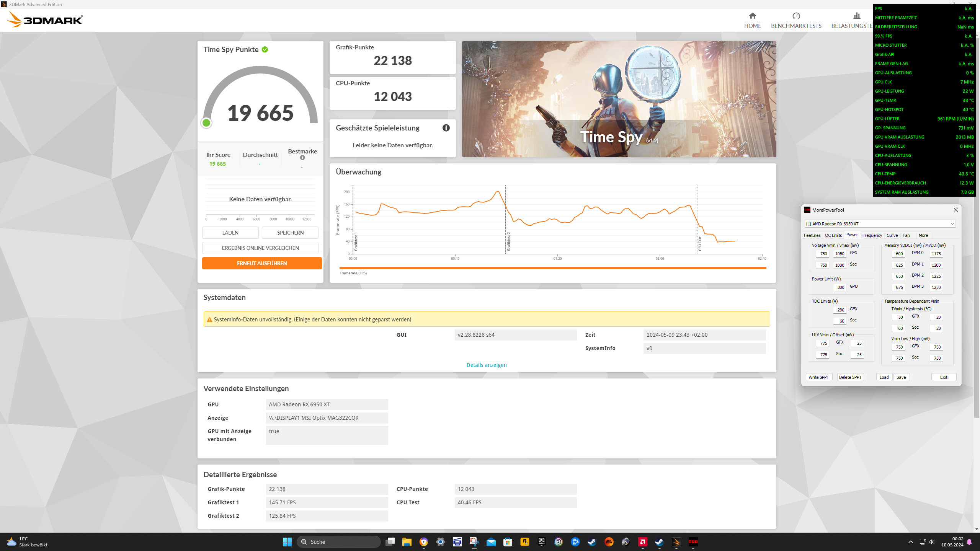The image size is (980, 551).
Task: Click the Power Limit GPU value field
Action: tap(840, 287)
